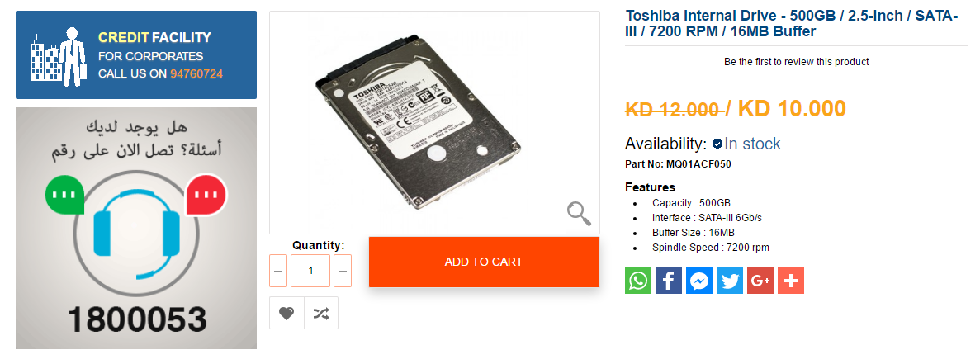Add product to wishlist heart icon
980x364 pixels.
pos(286,313)
